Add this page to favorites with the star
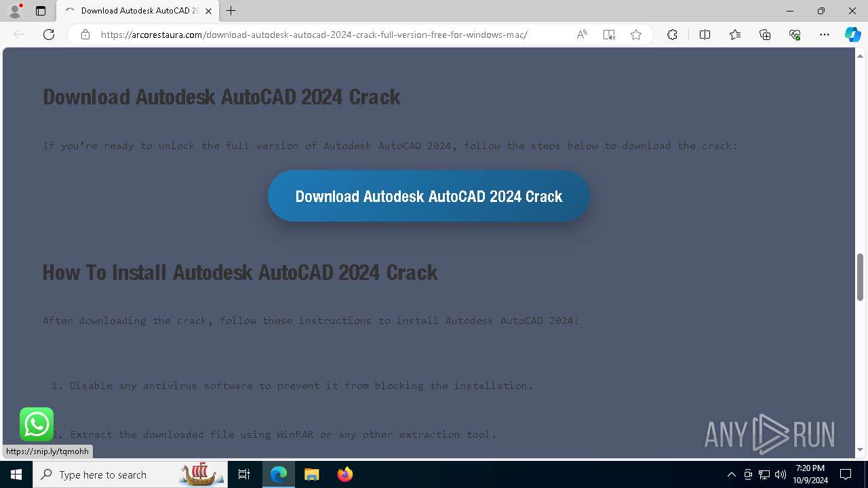The width and height of the screenshot is (868, 488). pyautogui.click(x=636, y=35)
